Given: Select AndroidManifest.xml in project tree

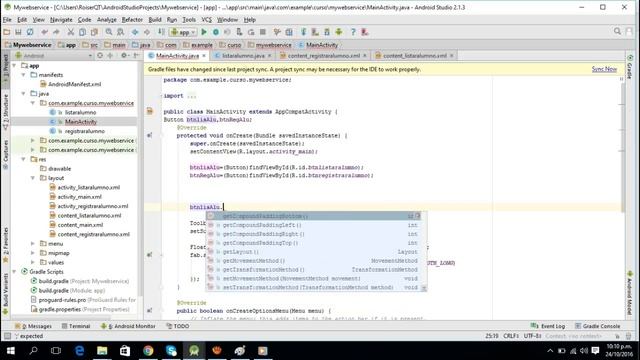Looking at the screenshot, I should 74,84.
